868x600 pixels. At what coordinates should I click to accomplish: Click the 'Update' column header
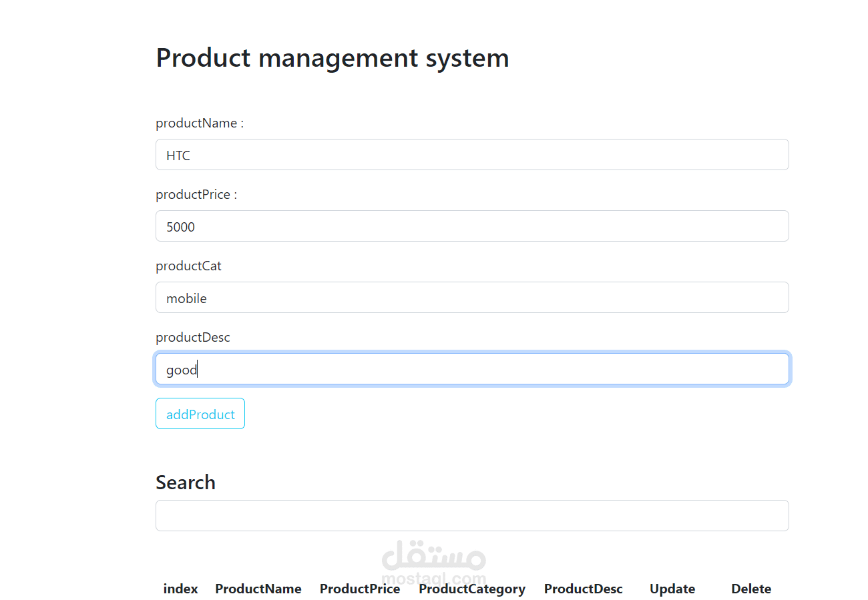(672, 589)
